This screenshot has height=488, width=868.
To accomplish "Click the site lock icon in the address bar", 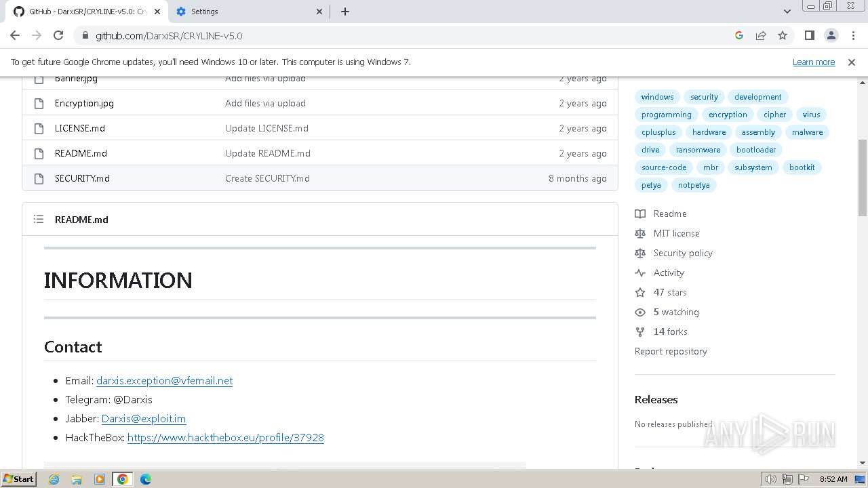I will pos(85,35).
